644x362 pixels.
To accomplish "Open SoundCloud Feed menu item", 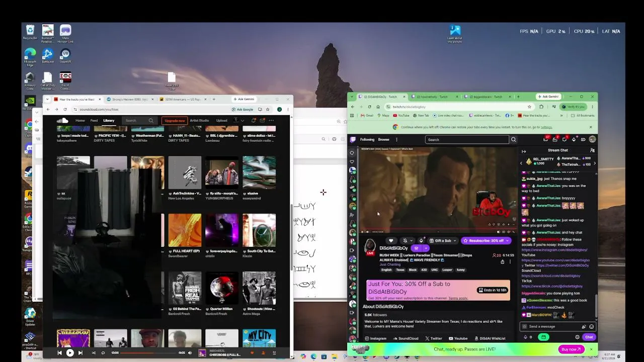I will [x=94, y=121].
